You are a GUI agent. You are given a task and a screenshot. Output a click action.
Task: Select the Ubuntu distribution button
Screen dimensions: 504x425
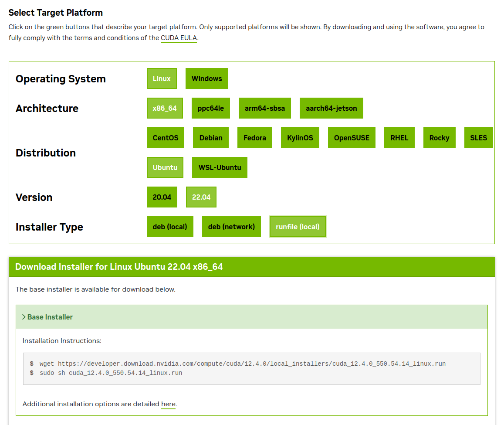click(165, 167)
